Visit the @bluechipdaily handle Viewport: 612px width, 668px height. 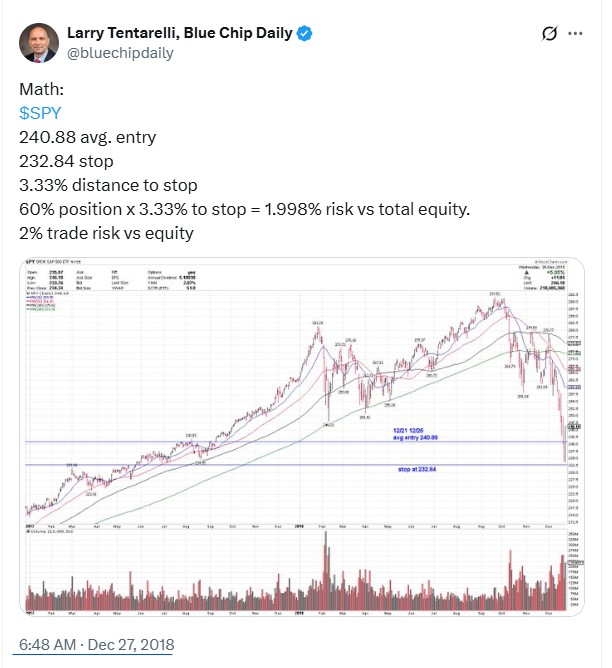(x=120, y=53)
